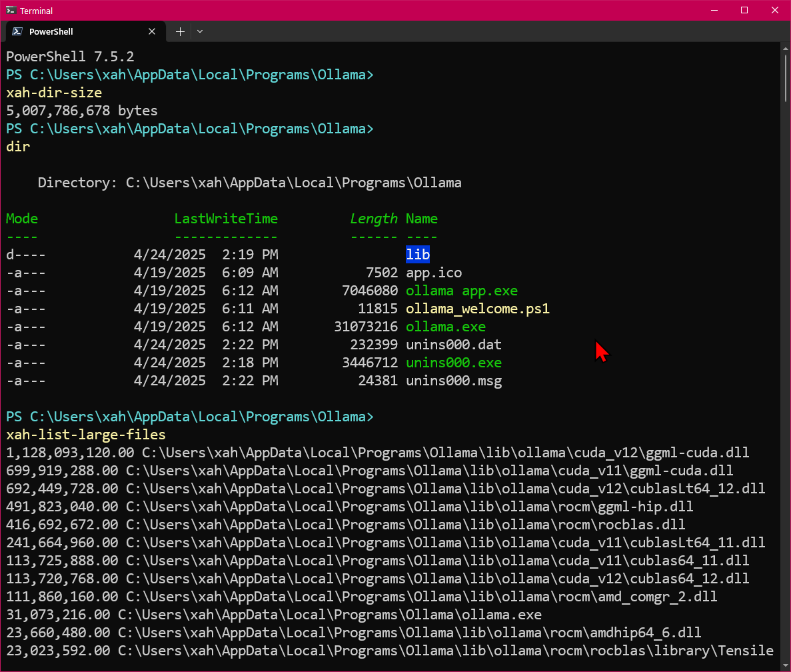
Task: Close the Terminal window
Action: point(775,10)
